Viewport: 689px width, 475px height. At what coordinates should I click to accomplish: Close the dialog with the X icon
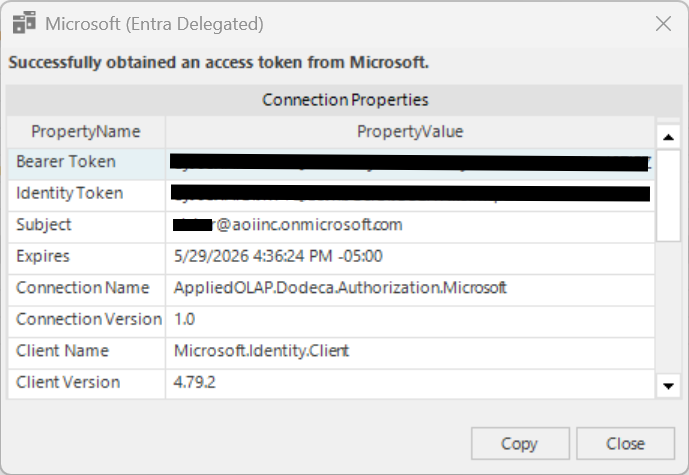click(663, 24)
